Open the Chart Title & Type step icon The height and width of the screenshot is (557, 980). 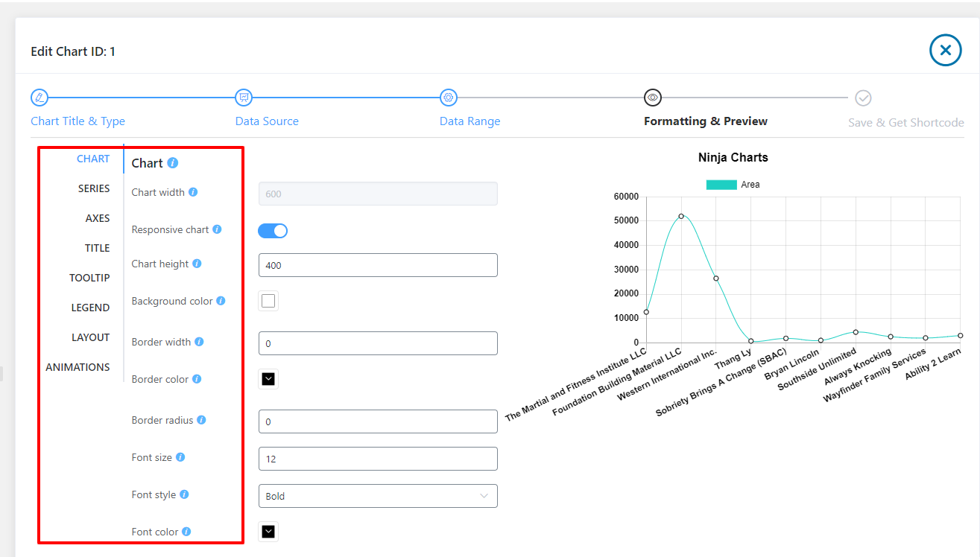coord(39,98)
